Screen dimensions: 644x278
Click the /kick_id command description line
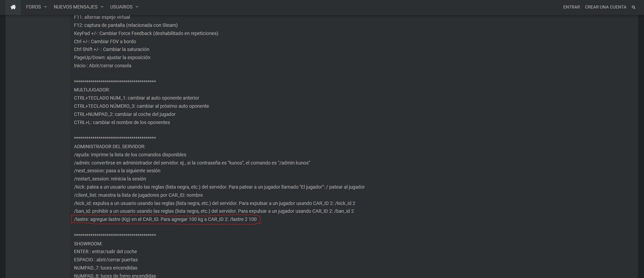(214, 203)
